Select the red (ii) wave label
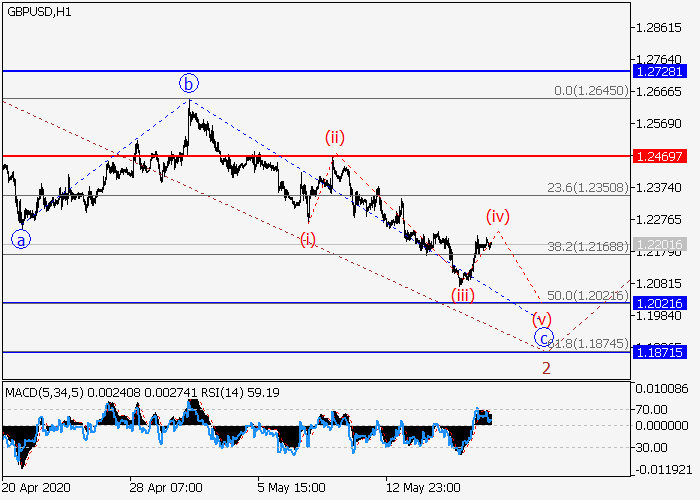700x500 pixels. click(x=334, y=137)
